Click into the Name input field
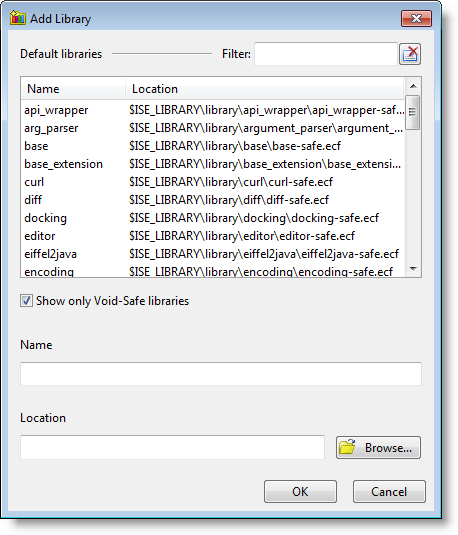The height and width of the screenshot is (535, 458). tap(221, 374)
